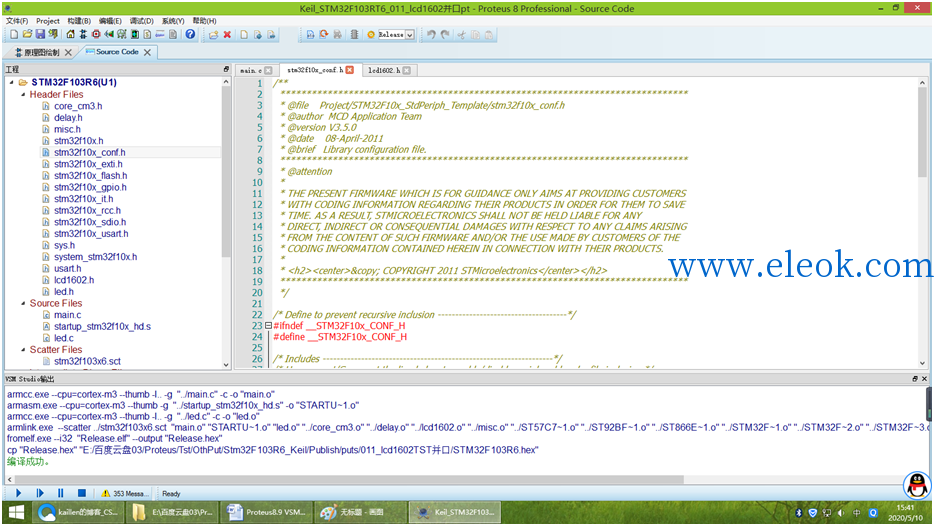Open the Home page icon
Viewport: 934px width, 527px height.
(x=70, y=35)
